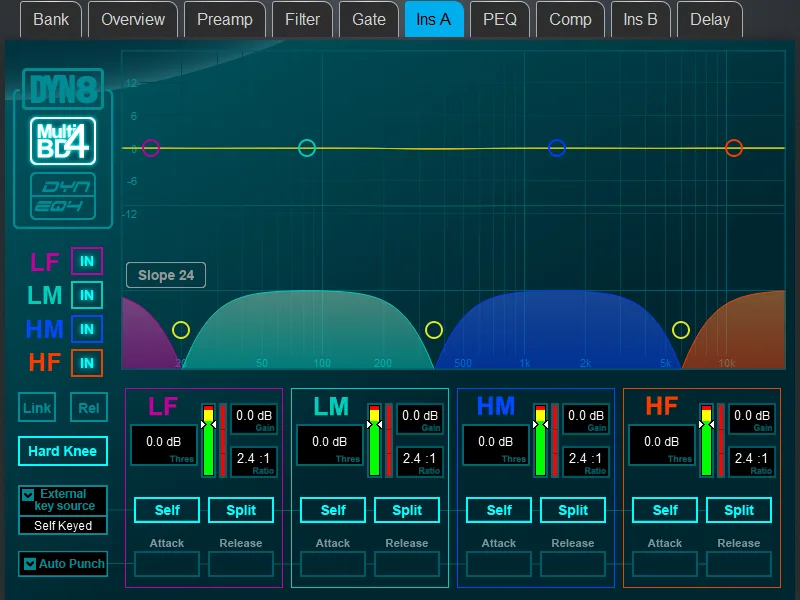Click Split on the HM band

tap(573, 510)
